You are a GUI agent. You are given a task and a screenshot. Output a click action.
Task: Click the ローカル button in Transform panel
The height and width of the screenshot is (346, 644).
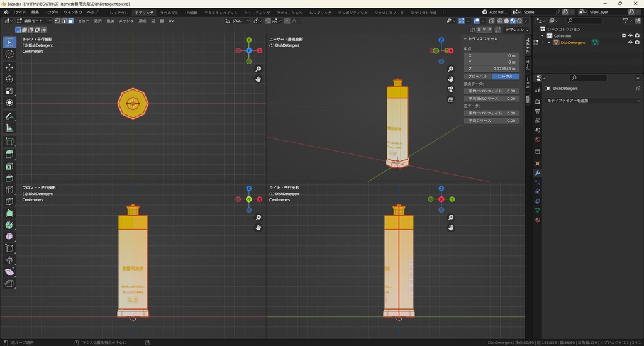tap(505, 76)
